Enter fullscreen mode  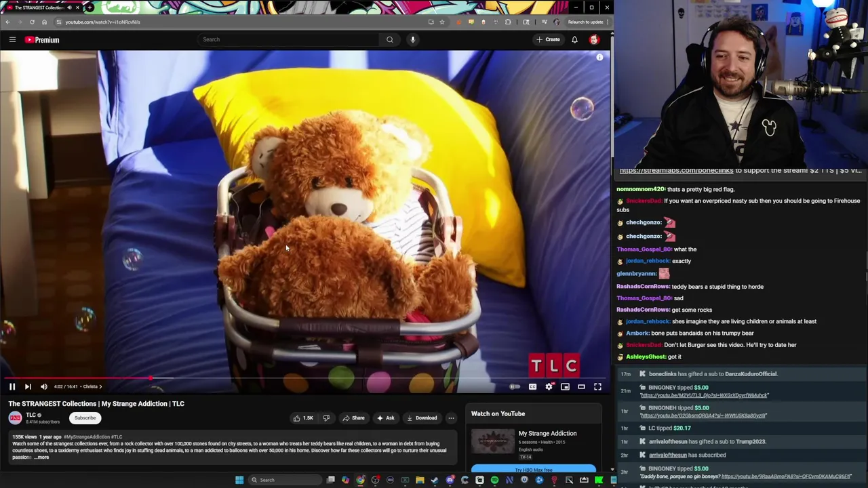tap(597, 386)
